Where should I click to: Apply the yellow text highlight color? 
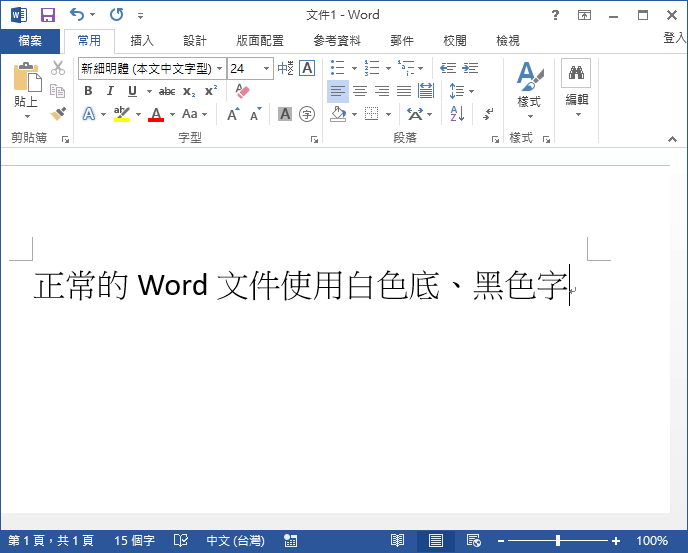[122, 114]
